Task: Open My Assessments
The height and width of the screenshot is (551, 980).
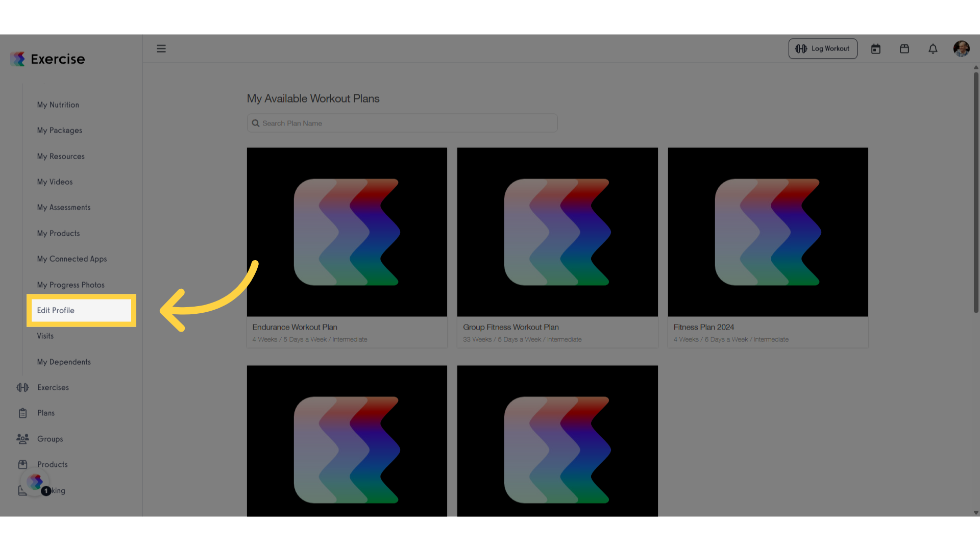Action: 64,208
